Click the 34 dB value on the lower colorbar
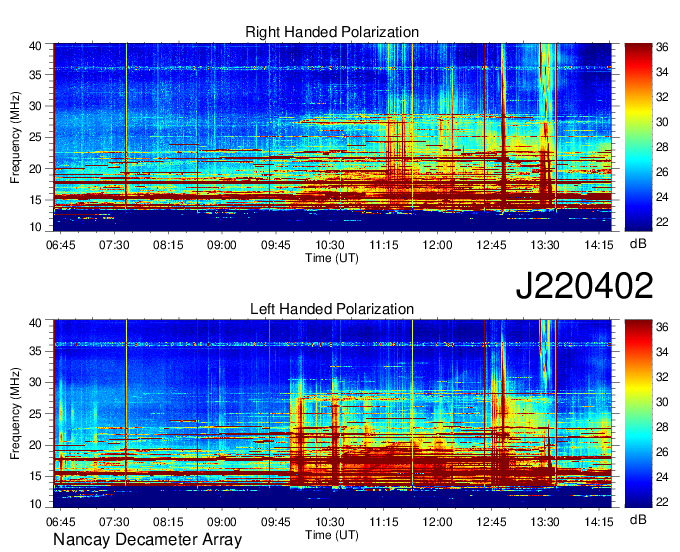680x552 pixels. tap(662, 352)
